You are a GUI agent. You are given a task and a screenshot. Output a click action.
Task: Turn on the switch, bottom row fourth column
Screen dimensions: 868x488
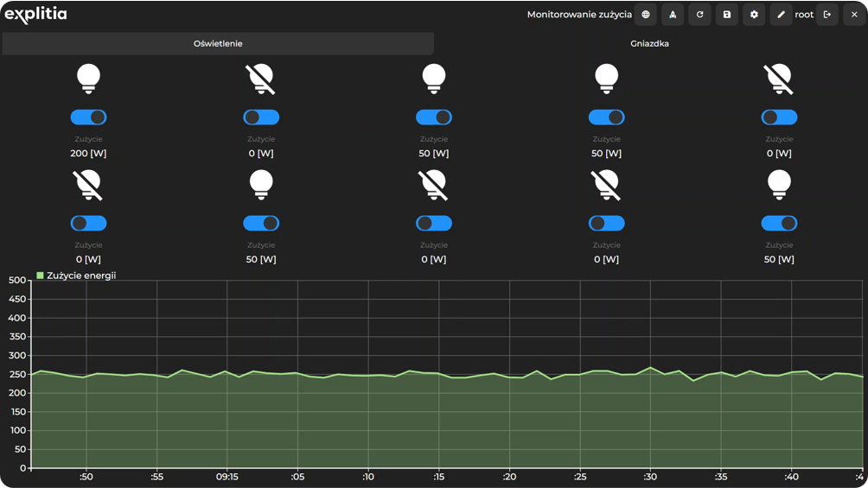607,223
